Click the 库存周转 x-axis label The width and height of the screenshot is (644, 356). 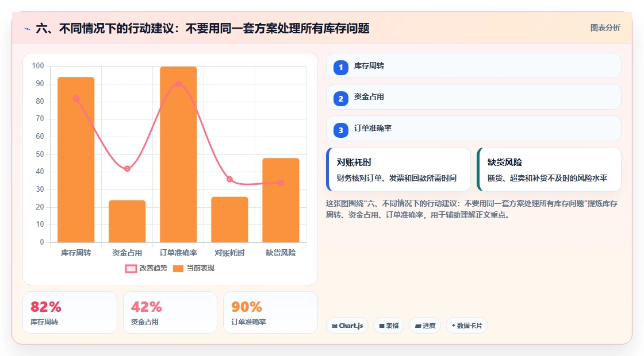click(76, 253)
